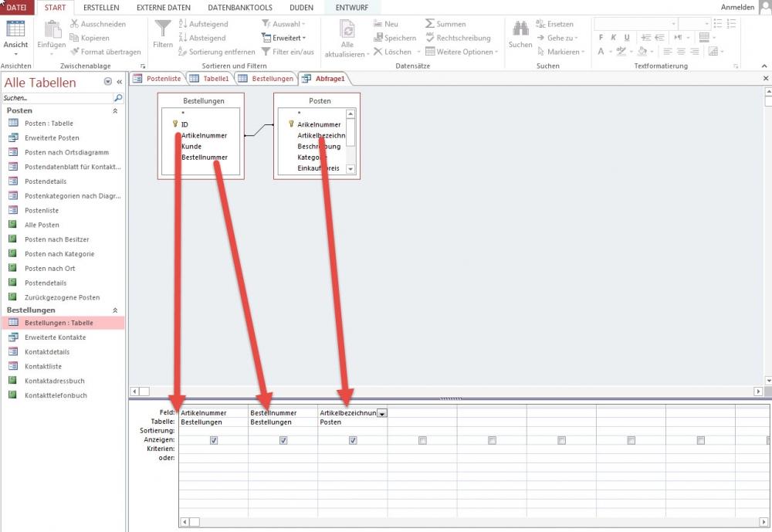Screen dimensions: 772x532
Task: Expand the Erweitert filter dropdown
Action: (x=289, y=38)
